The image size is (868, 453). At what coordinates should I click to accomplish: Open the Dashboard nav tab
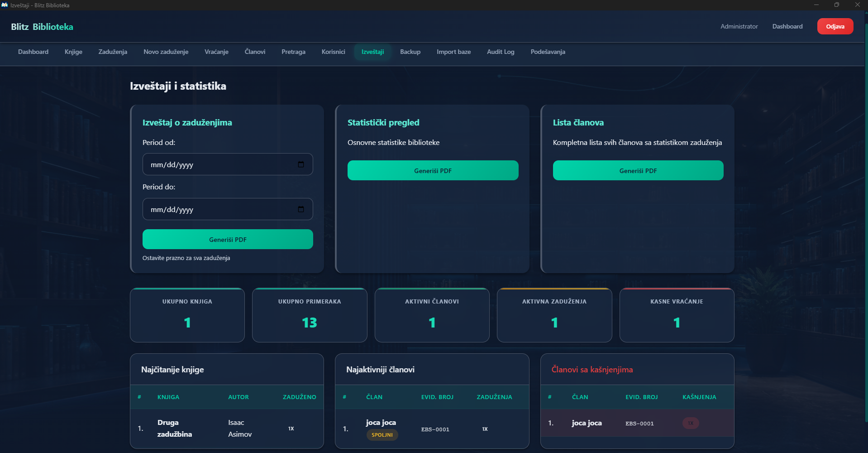[x=33, y=52]
